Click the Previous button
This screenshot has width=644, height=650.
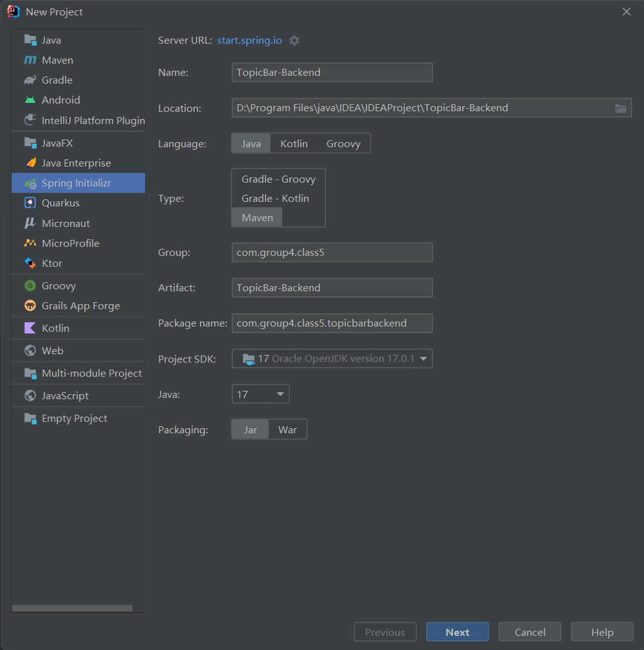[x=385, y=632]
